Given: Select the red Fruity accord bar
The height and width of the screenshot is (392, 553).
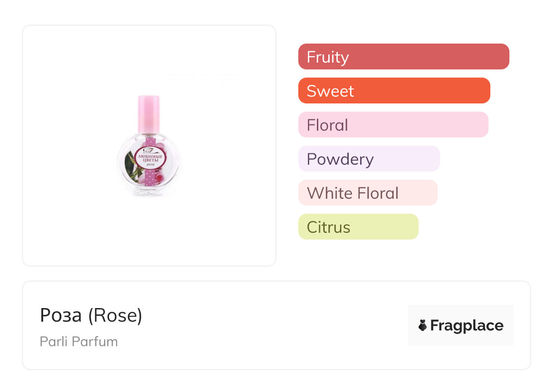Looking at the screenshot, I should [x=404, y=57].
